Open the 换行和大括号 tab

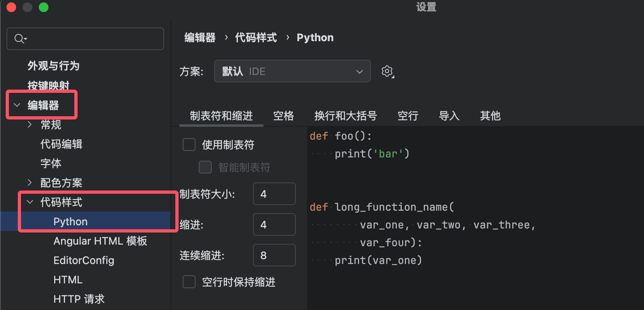(345, 116)
